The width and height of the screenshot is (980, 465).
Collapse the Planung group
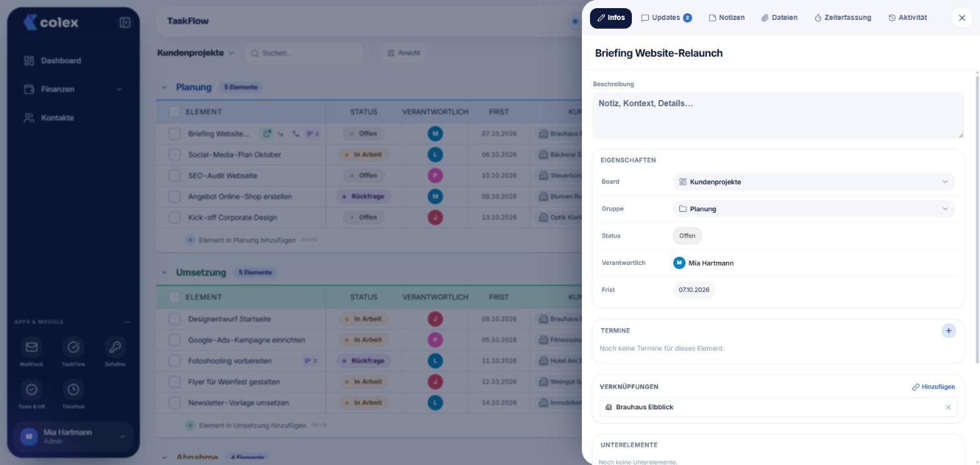coord(164,87)
